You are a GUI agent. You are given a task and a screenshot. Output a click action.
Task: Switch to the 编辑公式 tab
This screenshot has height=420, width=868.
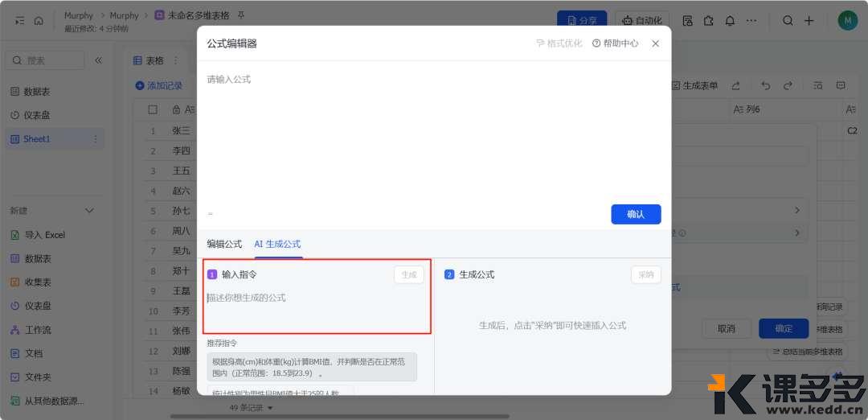pos(225,244)
